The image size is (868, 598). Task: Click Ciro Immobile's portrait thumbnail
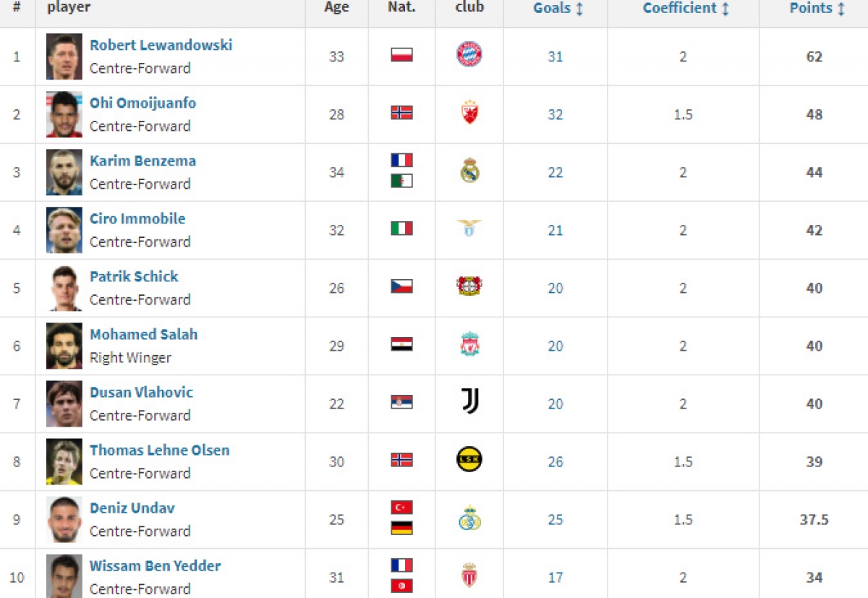pyautogui.click(x=64, y=230)
